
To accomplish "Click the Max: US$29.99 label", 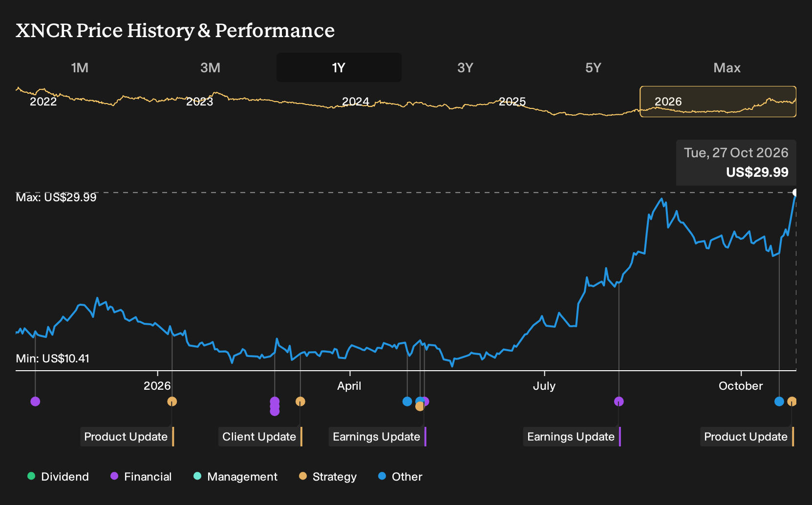I will coord(56,197).
